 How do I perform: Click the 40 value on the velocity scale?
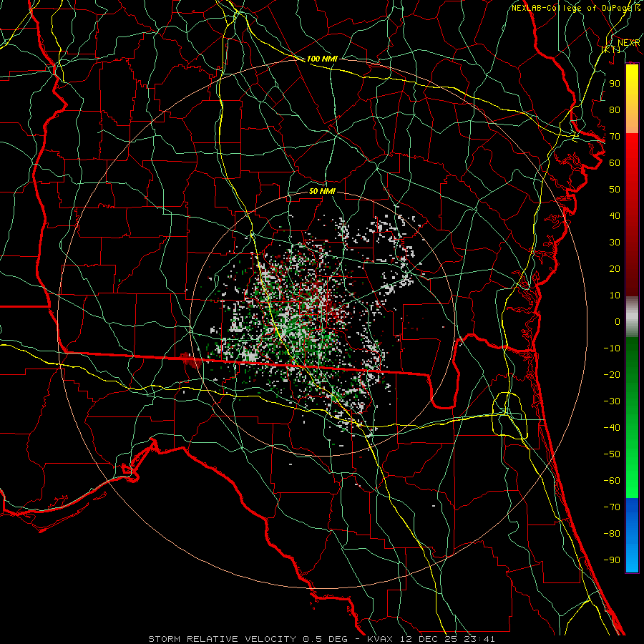615,216
